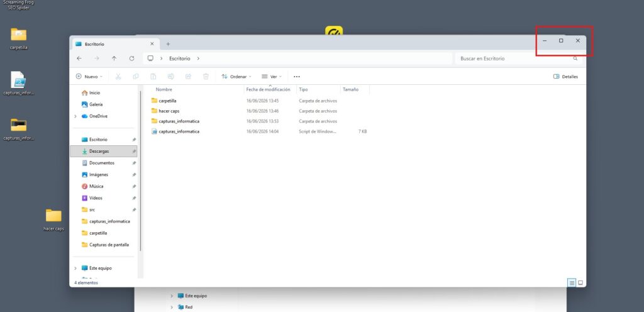Open carpetilla desktop folder icon

click(18, 38)
